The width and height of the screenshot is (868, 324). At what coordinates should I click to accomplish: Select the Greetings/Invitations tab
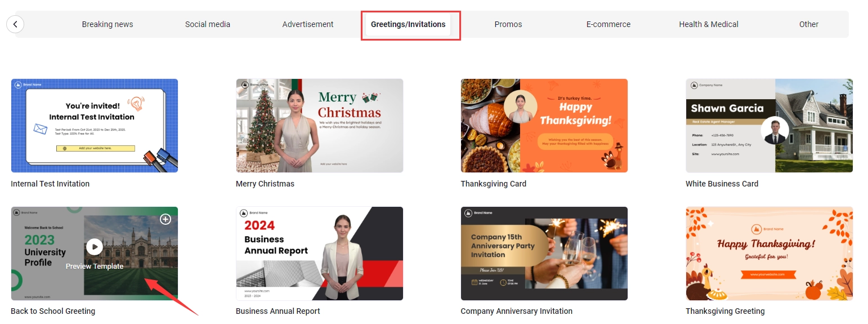[408, 24]
